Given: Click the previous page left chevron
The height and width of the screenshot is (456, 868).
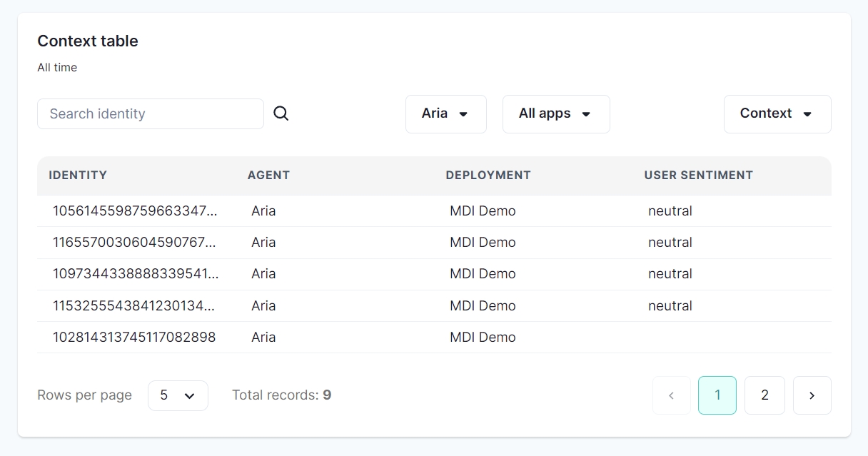Looking at the screenshot, I should point(671,395).
